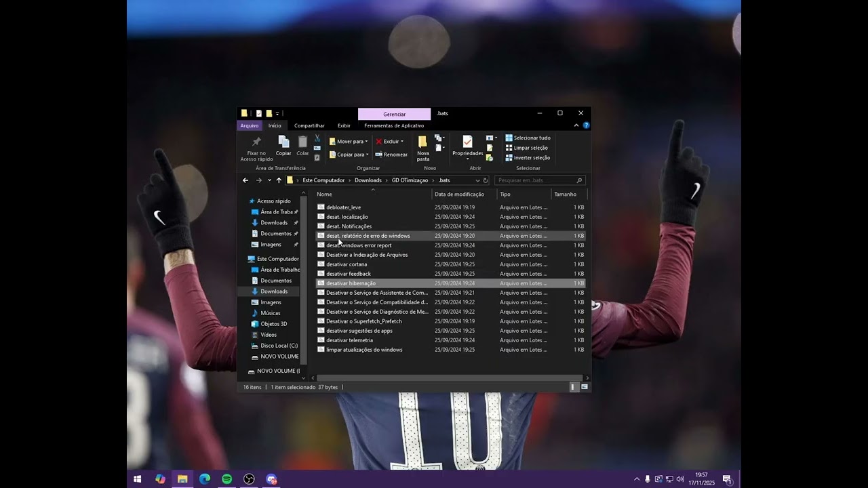Click the navigation pane vertical scrollbar
Viewport: 868px width, 488px height.
(304, 279)
